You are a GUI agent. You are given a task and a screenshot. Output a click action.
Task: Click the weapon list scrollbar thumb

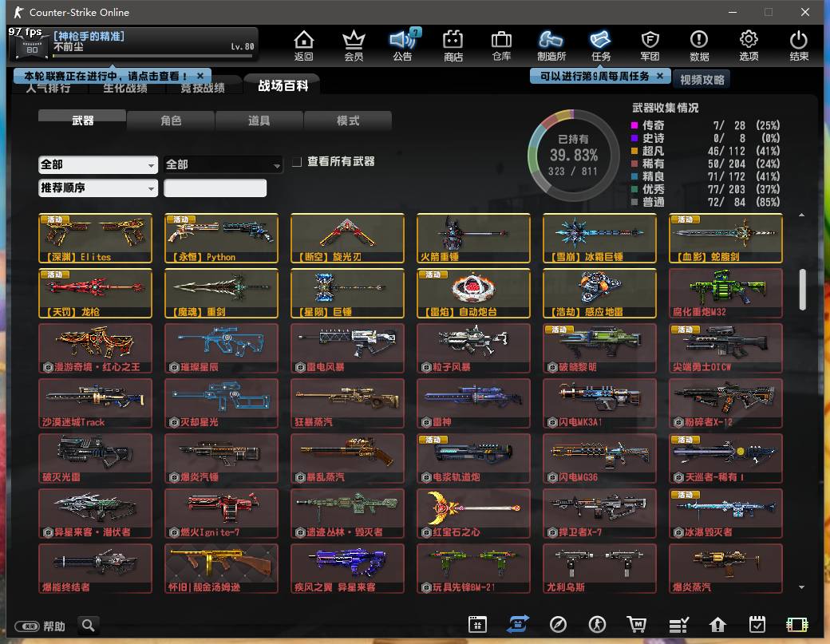802,290
